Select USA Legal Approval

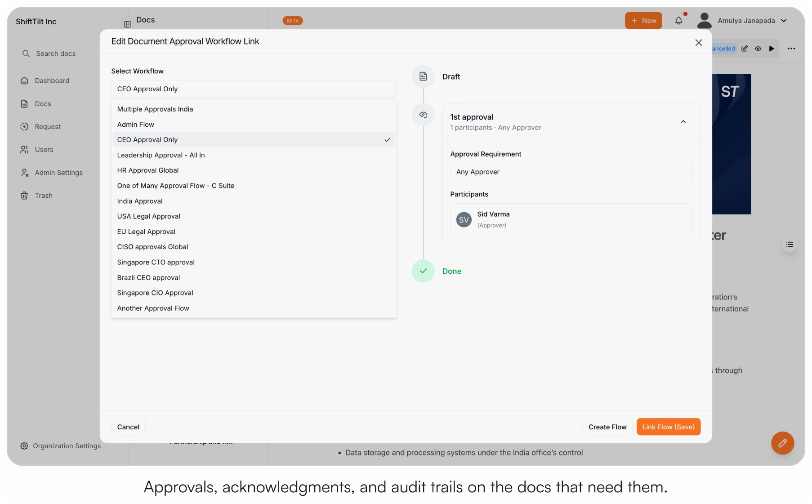pos(254,216)
